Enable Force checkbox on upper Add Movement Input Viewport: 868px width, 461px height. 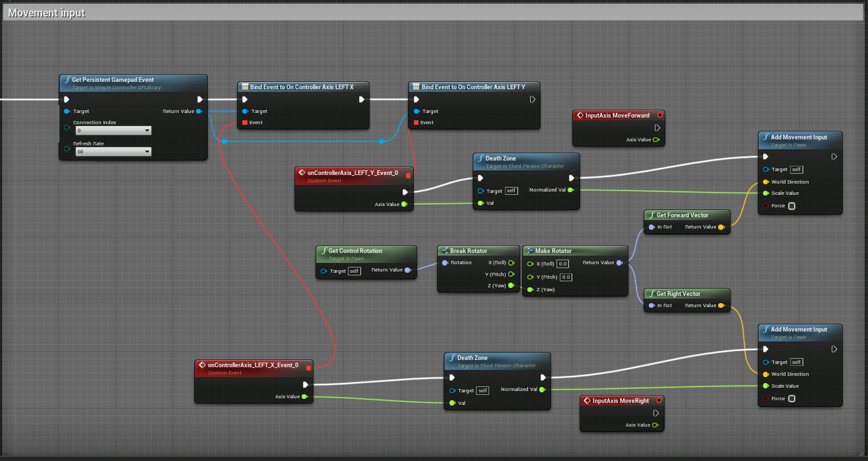click(x=791, y=206)
